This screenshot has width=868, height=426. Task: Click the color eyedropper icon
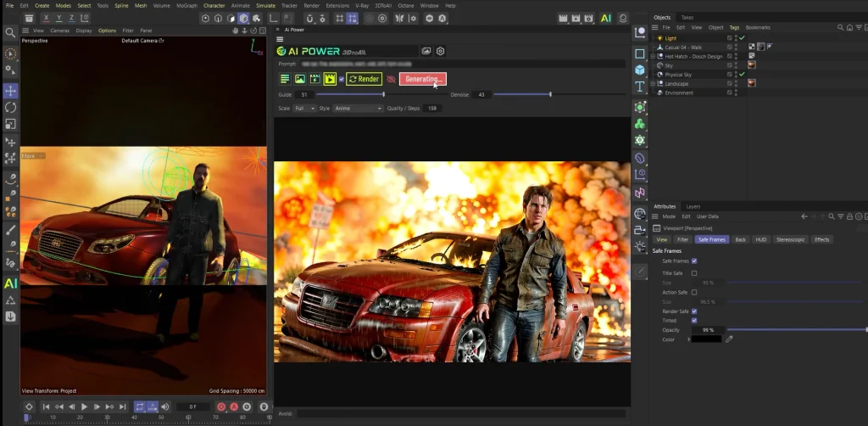729,339
